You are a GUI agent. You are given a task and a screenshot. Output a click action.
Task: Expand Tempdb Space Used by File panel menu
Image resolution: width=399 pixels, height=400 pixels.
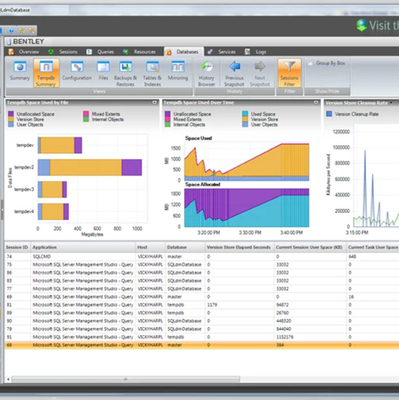click(x=155, y=103)
